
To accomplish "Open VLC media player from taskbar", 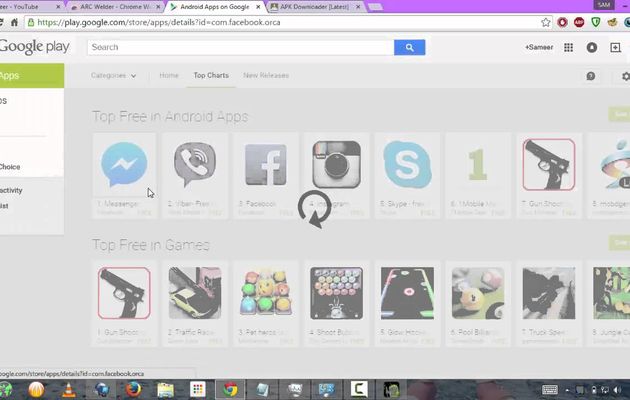I will pos(69,390).
